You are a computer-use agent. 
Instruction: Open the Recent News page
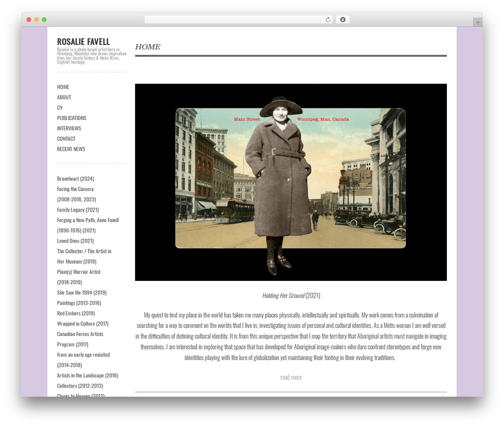pyautogui.click(x=71, y=149)
